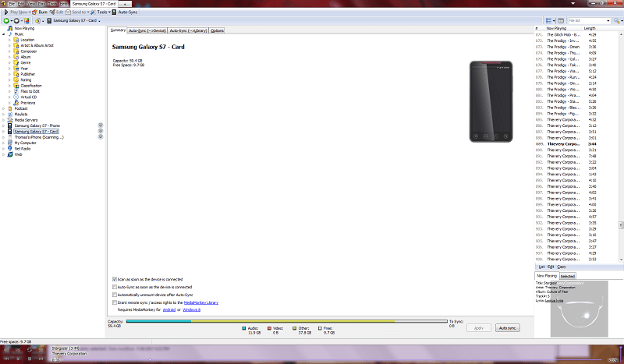Eject Thomas's iPhone device
Viewport: 624px width, 364px height.
pyautogui.click(x=101, y=137)
